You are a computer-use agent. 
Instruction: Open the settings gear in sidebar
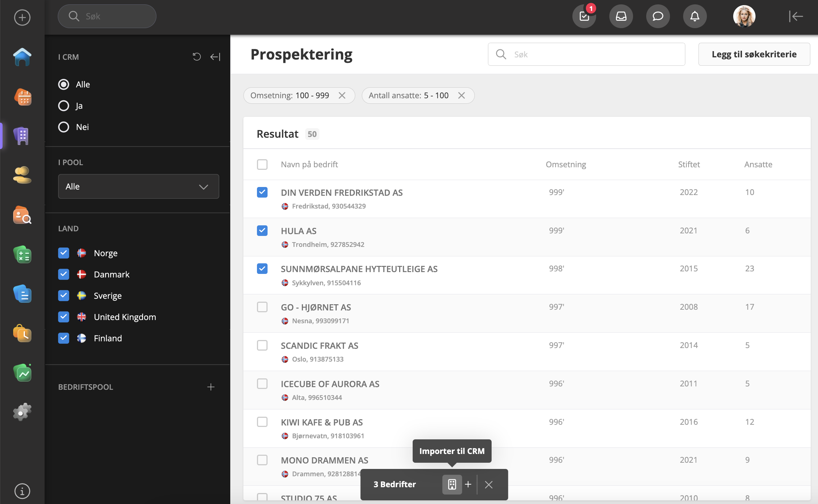pyautogui.click(x=22, y=412)
